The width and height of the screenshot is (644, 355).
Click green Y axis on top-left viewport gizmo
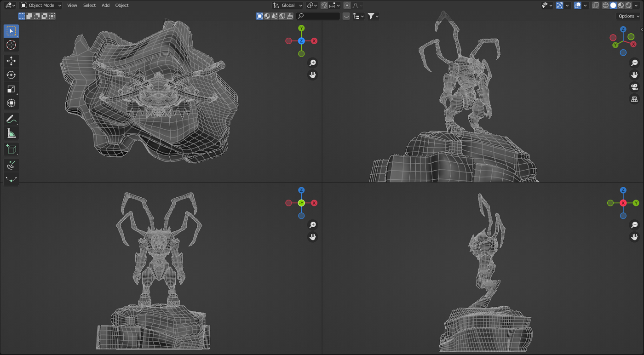(301, 28)
